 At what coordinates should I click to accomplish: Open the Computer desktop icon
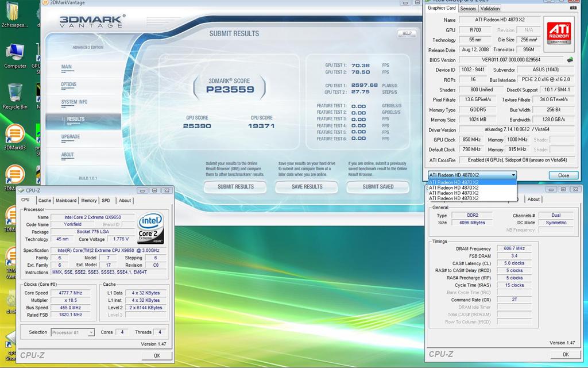pyautogui.click(x=15, y=56)
